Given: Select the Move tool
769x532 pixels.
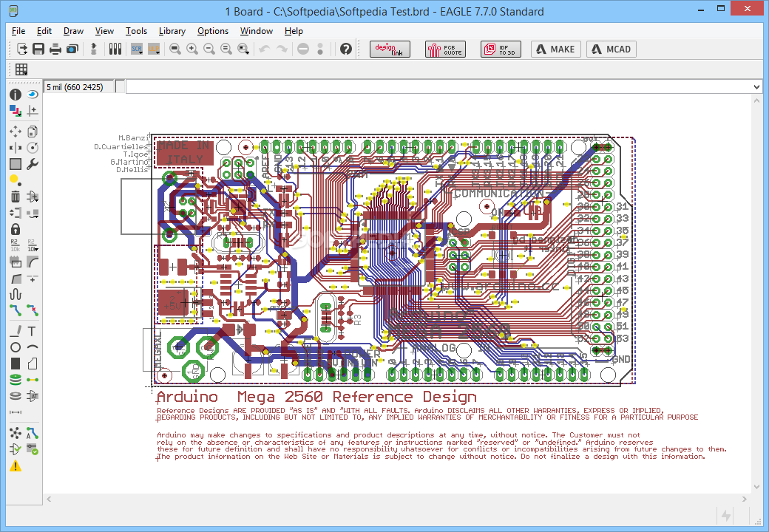Looking at the screenshot, I should click(x=16, y=132).
